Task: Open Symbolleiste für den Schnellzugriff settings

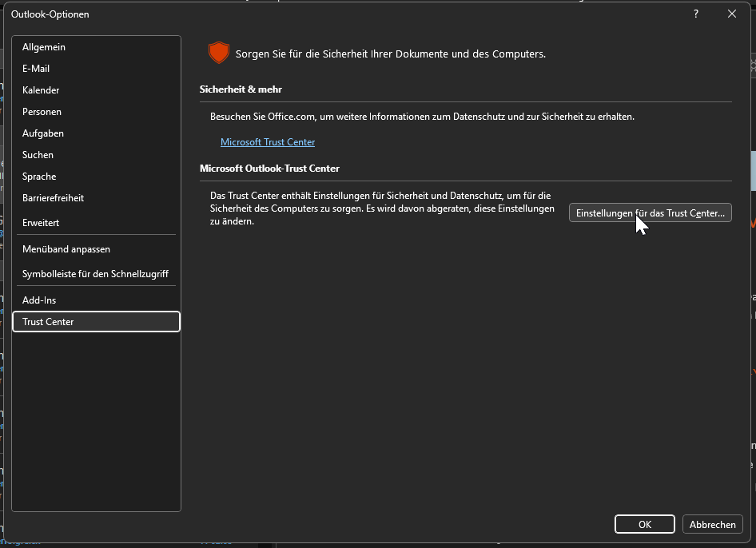Action: 95,274
